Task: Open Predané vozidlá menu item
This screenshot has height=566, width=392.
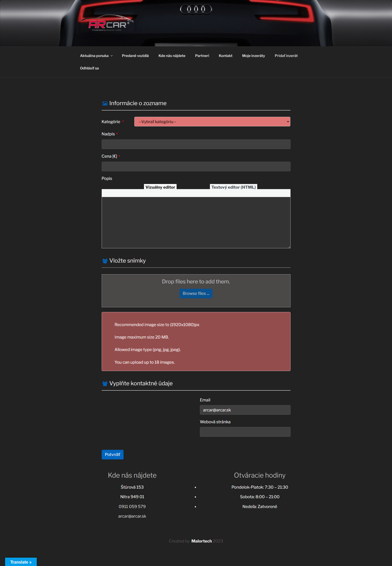Action: 135,56
